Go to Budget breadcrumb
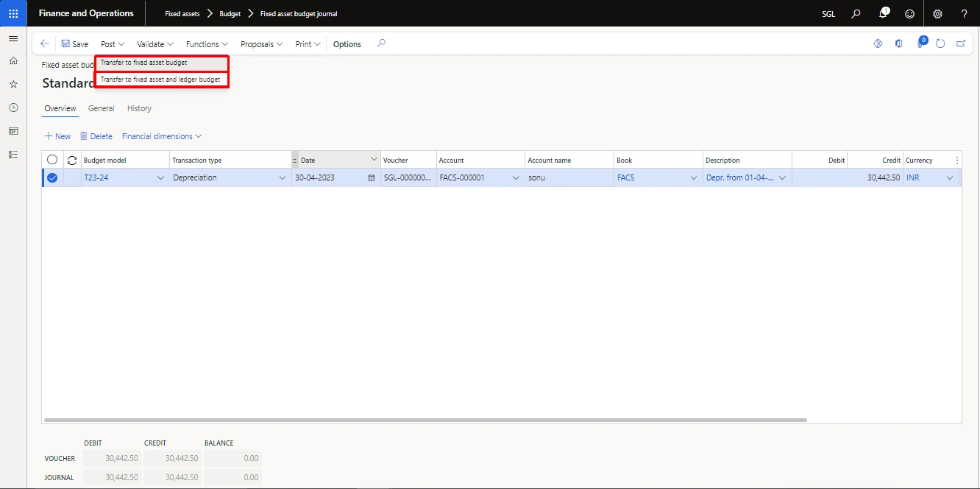The width and height of the screenshot is (980, 489). click(230, 13)
